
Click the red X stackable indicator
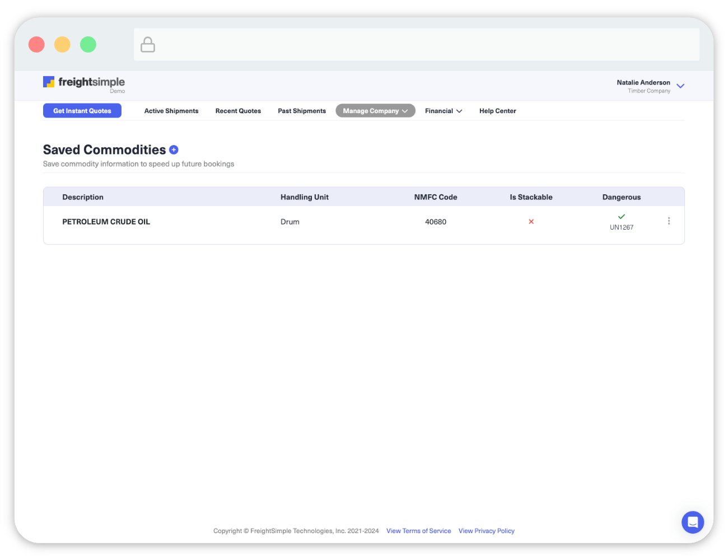[531, 222]
